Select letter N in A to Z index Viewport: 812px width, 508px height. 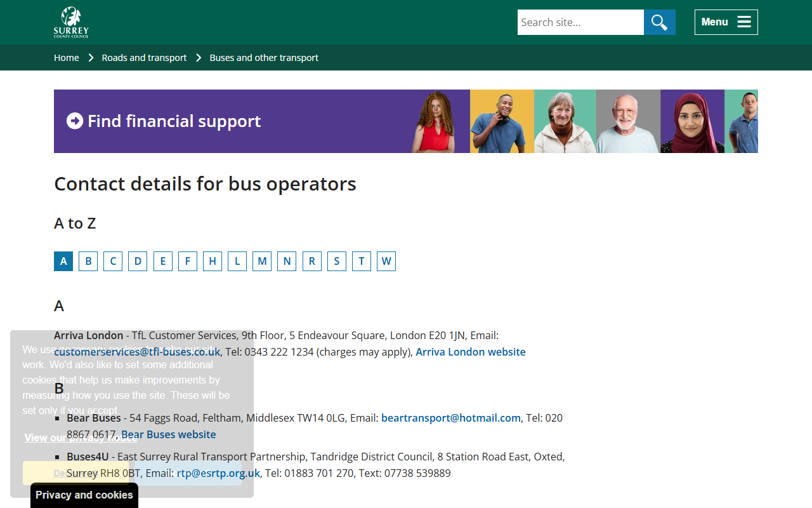[287, 261]
